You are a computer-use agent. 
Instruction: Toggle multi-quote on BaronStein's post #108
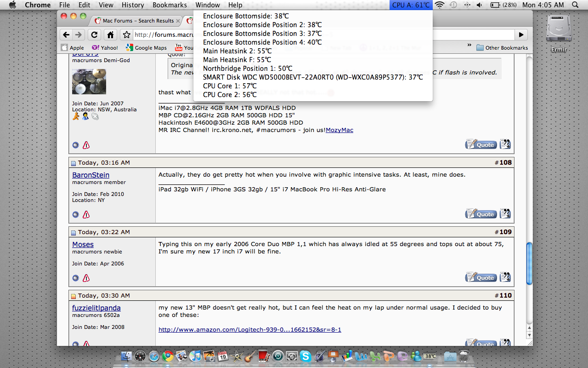pos(505,214)
